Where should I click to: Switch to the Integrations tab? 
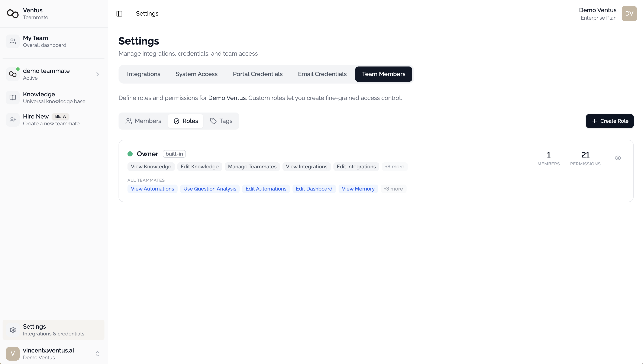click(143, 74)
